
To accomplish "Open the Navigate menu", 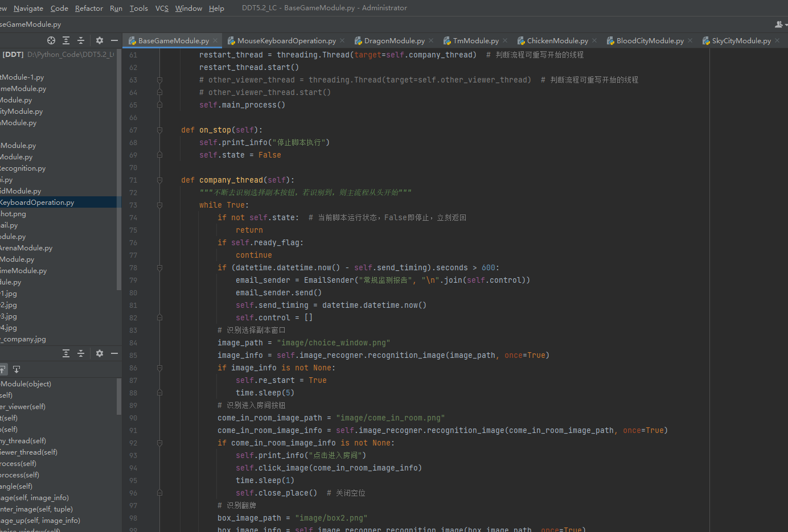I will [28, 8].
